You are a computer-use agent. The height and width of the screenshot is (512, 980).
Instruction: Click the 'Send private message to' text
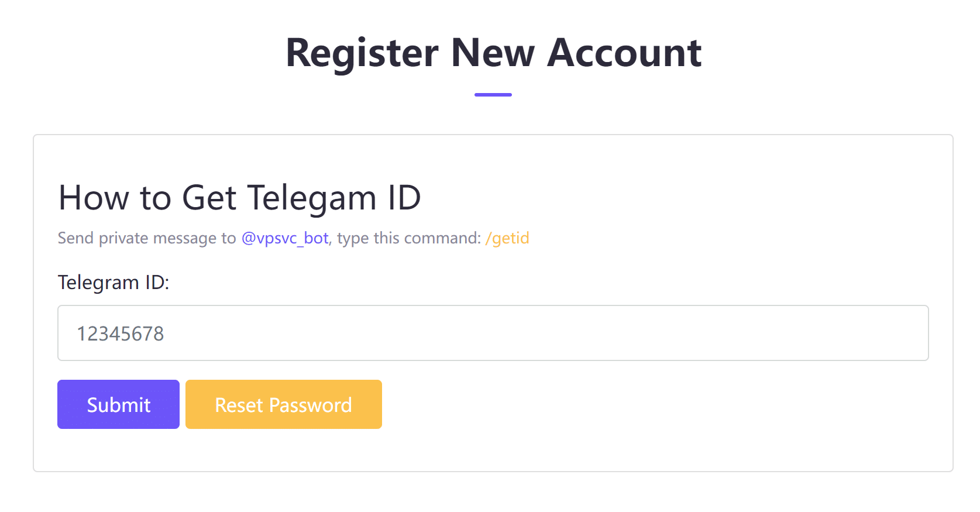tap(147, 238)
